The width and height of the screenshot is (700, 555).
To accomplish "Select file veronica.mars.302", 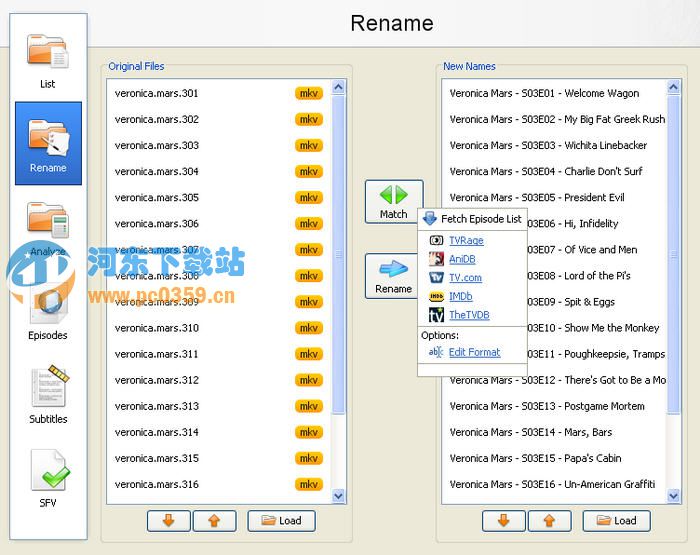I will (219, 119).
